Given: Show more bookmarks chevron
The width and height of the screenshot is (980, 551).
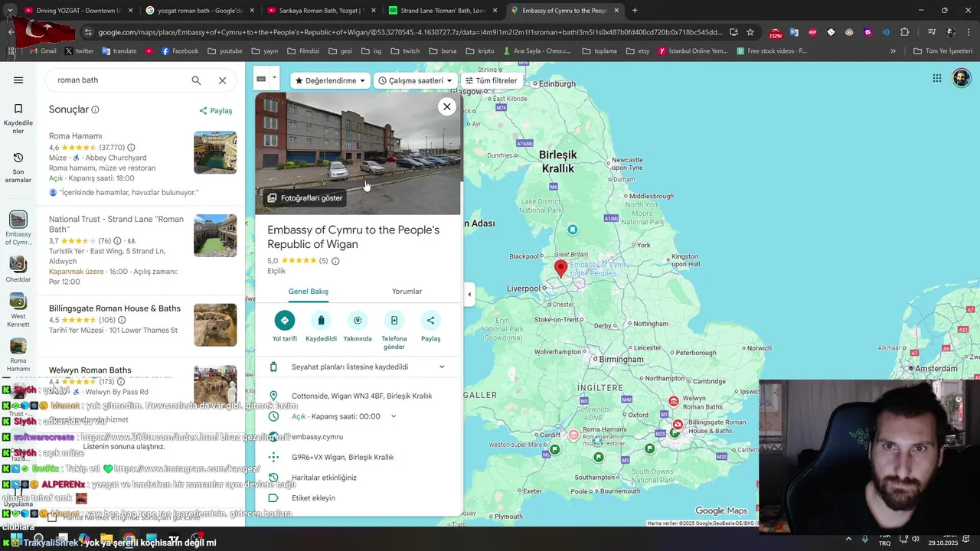Looking at the screenshot, I should [893, 51].
